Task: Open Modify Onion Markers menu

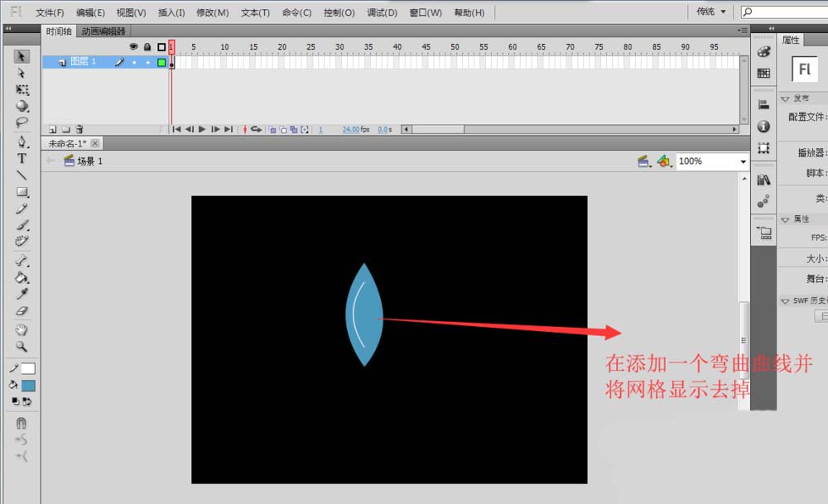Action: click(305, 129)
